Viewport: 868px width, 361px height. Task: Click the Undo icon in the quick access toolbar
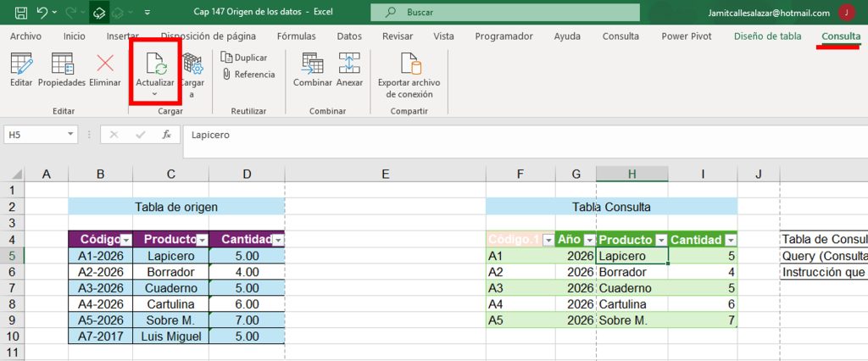pos(42,12)
